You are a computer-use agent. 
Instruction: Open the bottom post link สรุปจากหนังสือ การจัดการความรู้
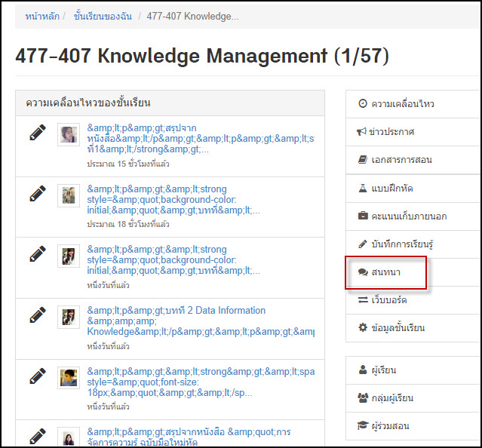point(189,437)
